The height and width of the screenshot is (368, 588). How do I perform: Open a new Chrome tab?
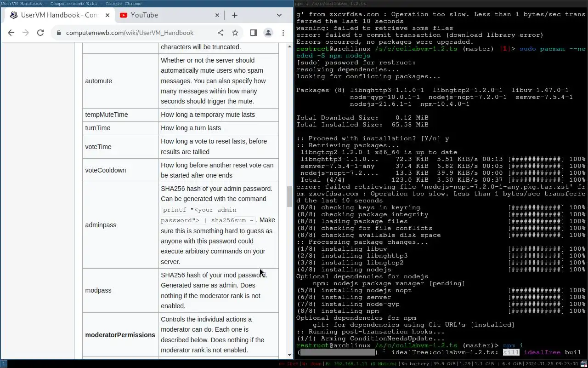[235, 15]
